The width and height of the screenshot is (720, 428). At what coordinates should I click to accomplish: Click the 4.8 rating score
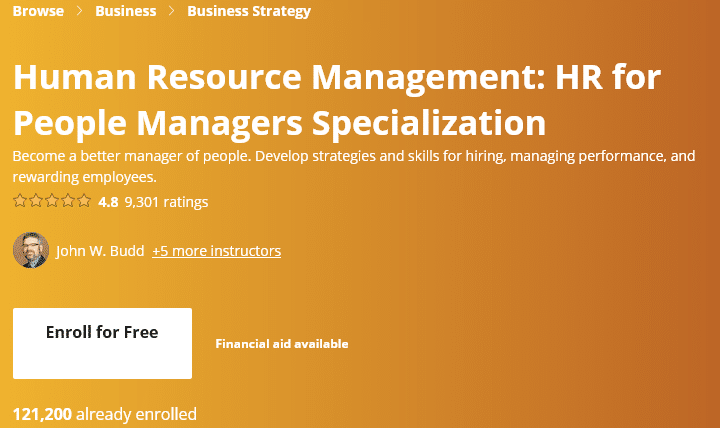[108, 202]
